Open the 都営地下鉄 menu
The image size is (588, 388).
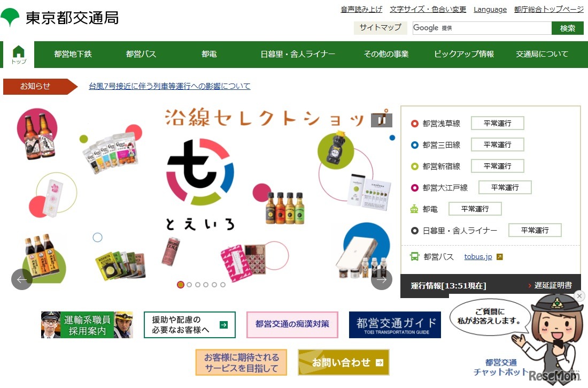73,54
